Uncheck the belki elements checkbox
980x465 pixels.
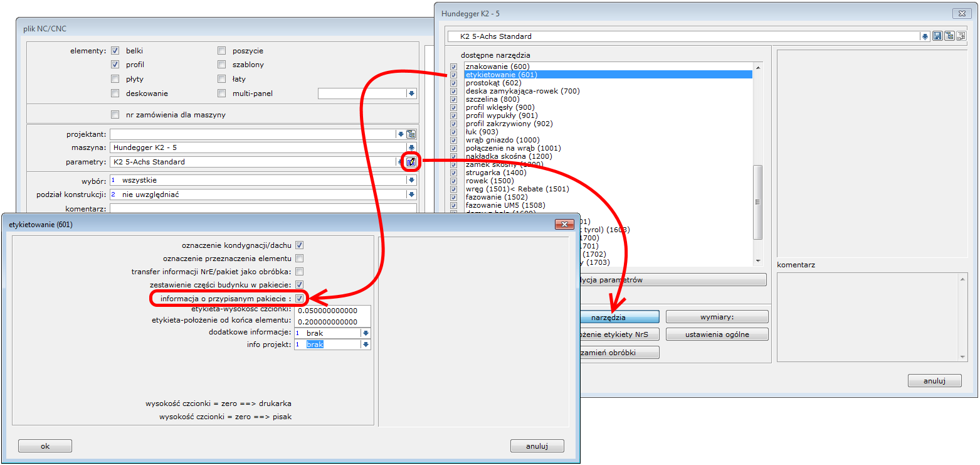tap(115, 51)
